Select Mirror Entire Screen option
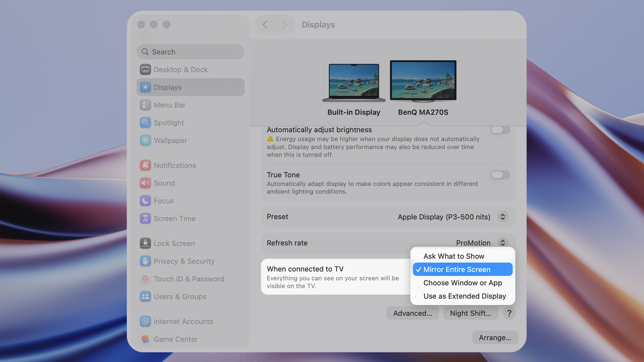The image size is (644, 362). [x=463, y=269]
